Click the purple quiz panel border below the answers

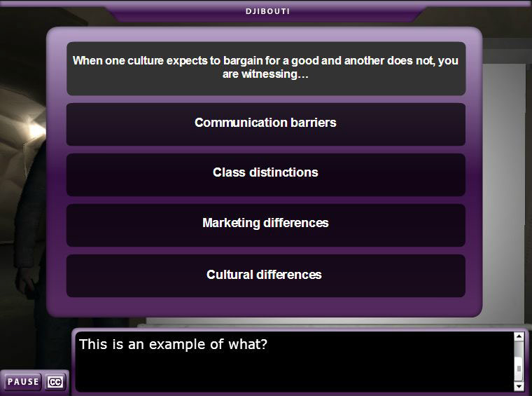tap(265, 307)
